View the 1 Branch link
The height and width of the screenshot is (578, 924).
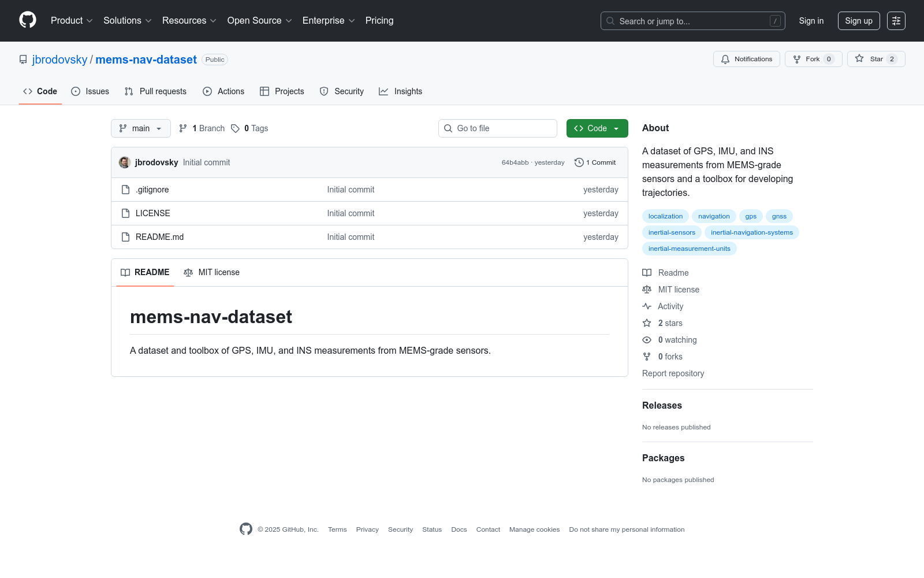[202, 128]
